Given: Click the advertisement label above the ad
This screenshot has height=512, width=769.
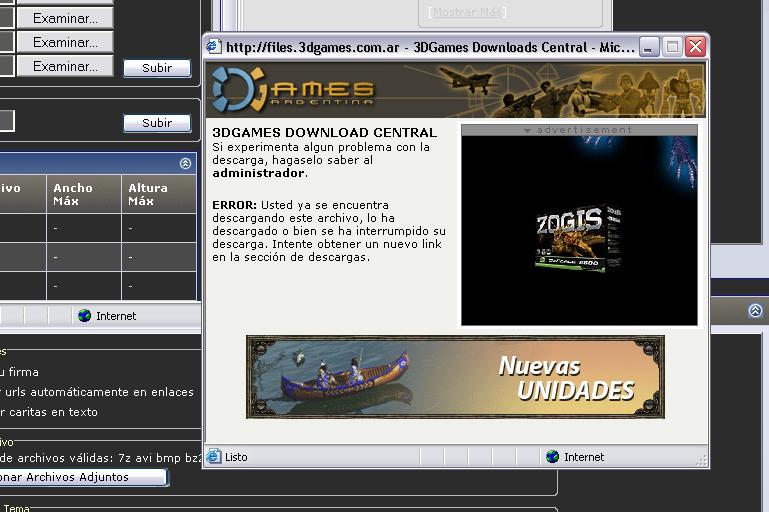Looking at the screenshot, I should coord(579,130).
